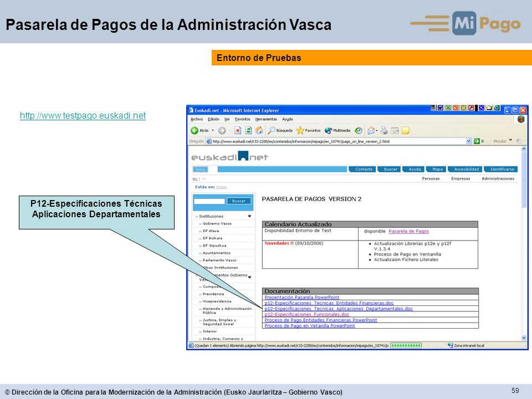
Task: Click the Inicio tab button
Action: pos(200,170)
